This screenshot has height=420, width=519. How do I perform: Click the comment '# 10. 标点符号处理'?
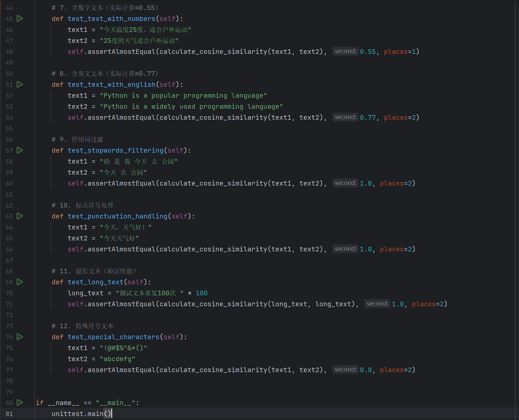[x=83, y=206]
